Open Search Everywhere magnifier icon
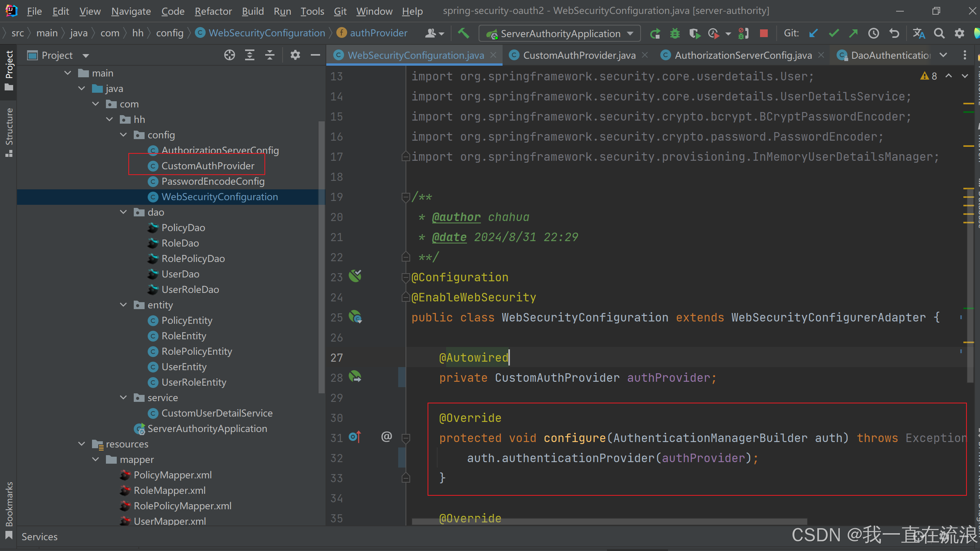 click(939, 34)
